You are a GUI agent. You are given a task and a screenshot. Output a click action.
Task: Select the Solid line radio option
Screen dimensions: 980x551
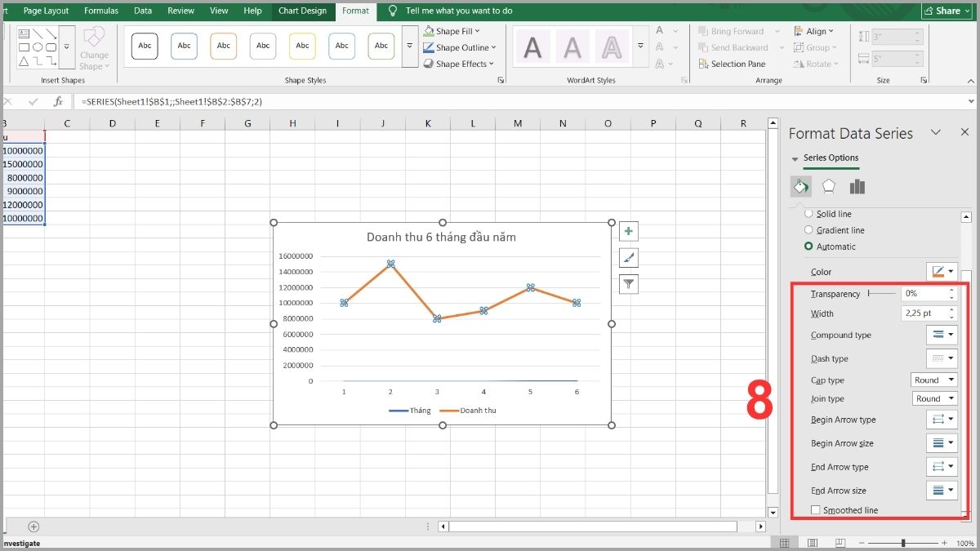[808, 214]
